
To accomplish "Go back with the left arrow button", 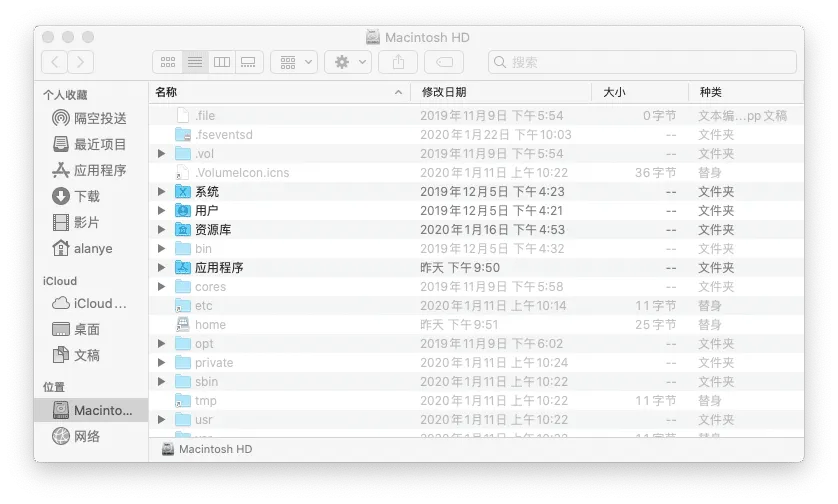I will (x=55, y=62).
